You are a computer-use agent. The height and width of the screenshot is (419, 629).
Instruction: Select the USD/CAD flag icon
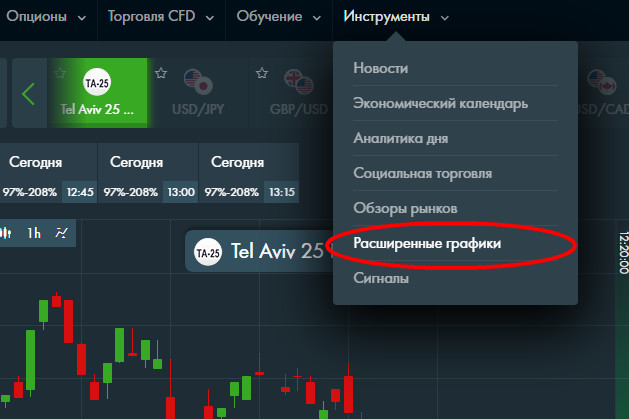(602, 82)
